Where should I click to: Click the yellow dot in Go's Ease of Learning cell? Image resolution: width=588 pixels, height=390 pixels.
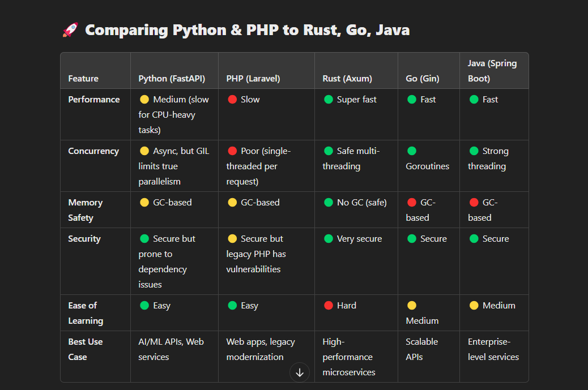click(412, 305)
